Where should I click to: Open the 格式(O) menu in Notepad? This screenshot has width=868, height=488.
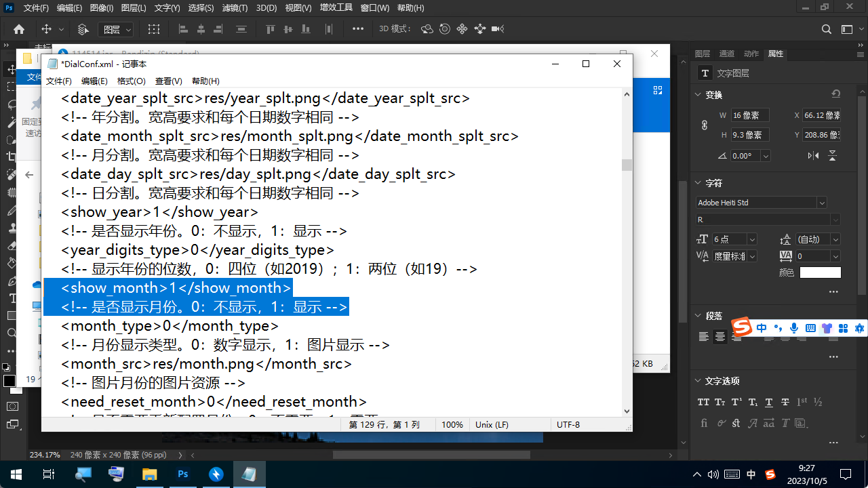coord(131,81)
